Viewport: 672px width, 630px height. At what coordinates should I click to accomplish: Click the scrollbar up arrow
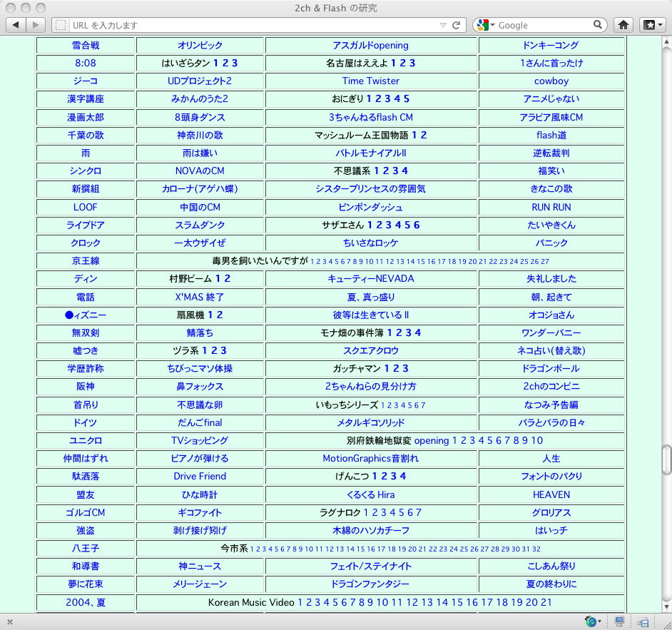coord(666,42)
